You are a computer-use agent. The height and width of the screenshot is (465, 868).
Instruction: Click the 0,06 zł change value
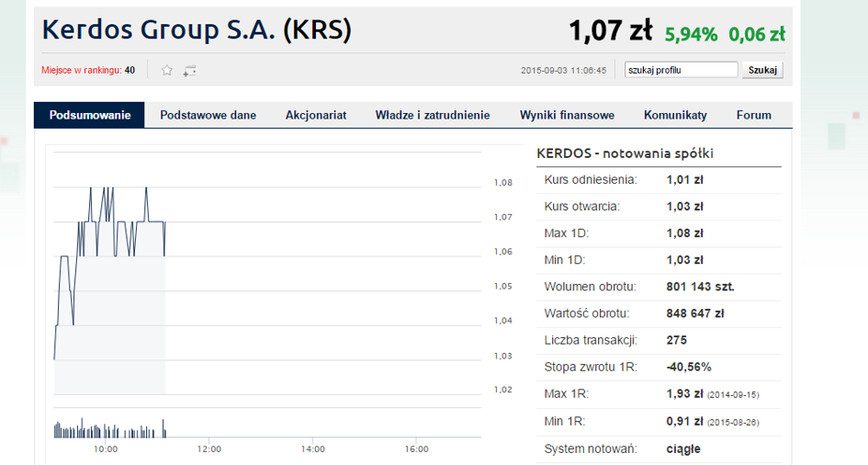click(757, 34)
